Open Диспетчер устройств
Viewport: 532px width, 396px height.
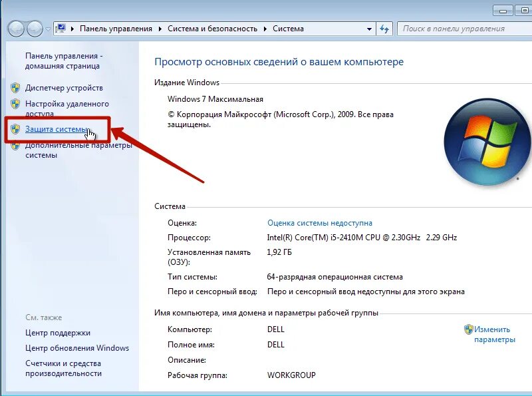click(64, 88)
